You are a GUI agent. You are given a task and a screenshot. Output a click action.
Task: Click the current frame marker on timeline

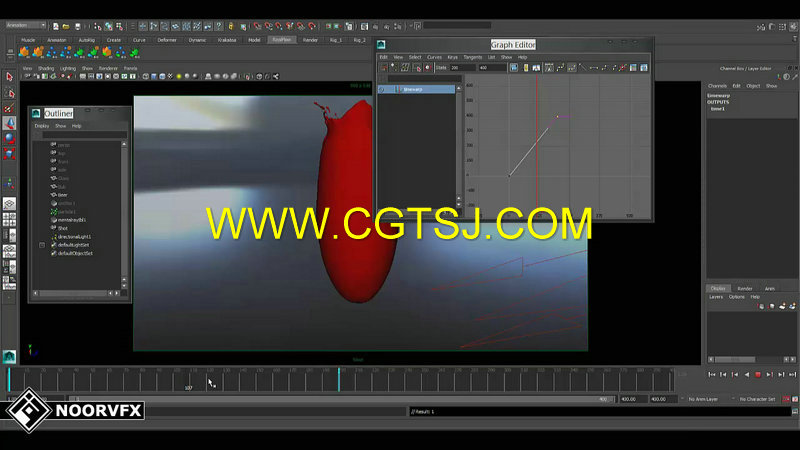pyautogui.click(x=339, y=380)
